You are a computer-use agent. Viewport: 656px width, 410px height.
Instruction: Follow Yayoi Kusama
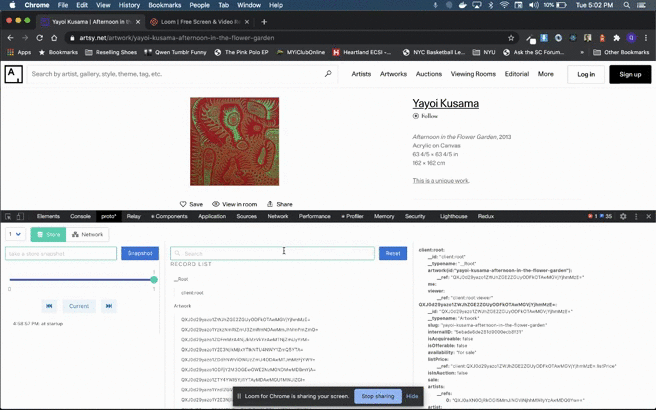425,116
